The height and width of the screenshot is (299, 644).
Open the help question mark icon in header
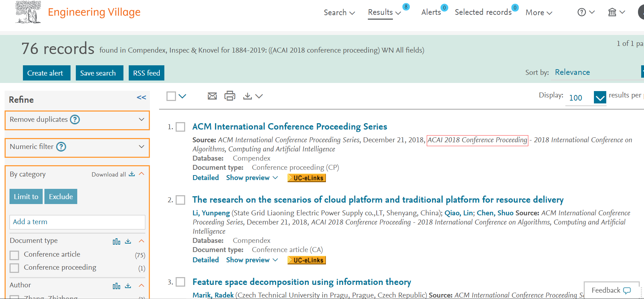pyautogui.click(x=582, y=12)
